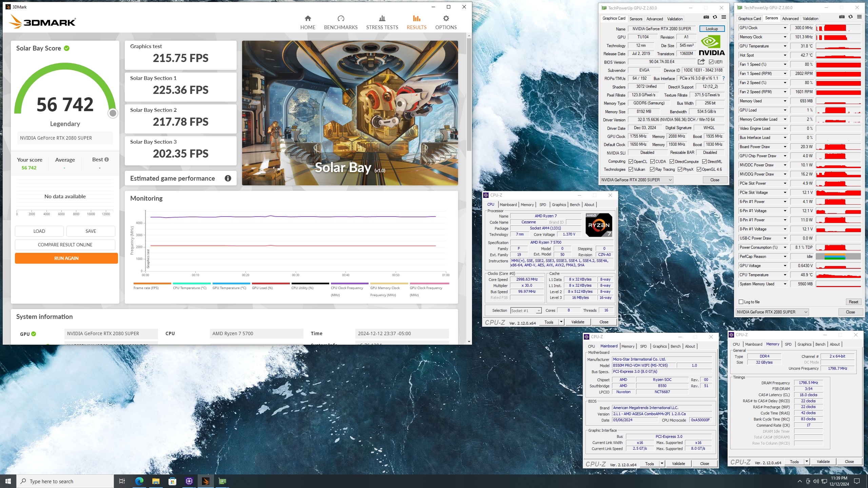The width and height of the screenshot is (868, 488).
Task: Click the CPU-Z taskbar icon
Action: (x=189, y=481)
